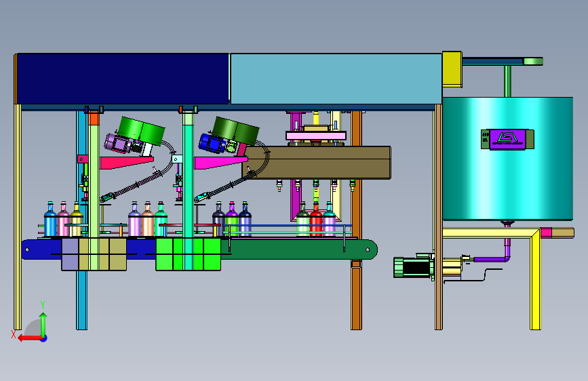Select the green vertical pipe above tank
Image resolution: width=588 pixels, height=381 pixels.
point(507,81)
